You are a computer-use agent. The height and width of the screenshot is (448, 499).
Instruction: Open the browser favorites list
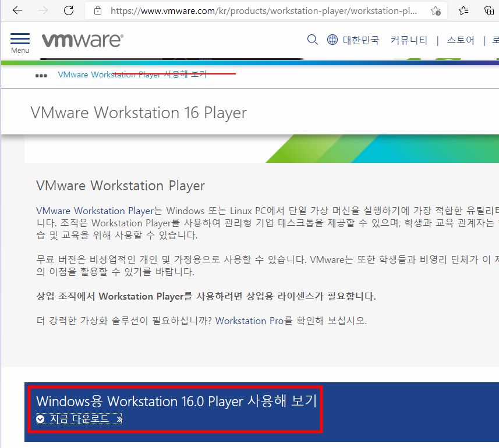tap(463, 11)
